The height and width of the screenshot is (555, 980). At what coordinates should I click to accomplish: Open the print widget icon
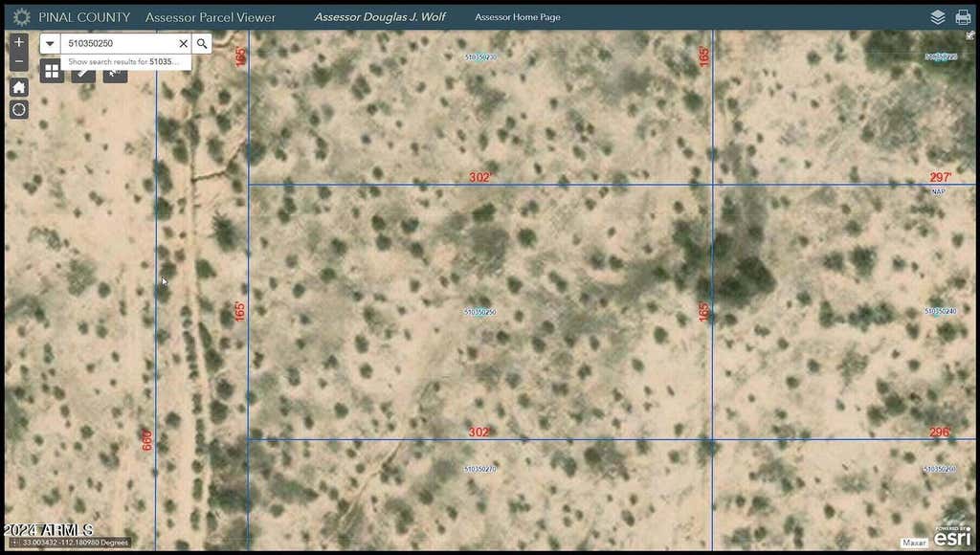click(x=963, y=17)
